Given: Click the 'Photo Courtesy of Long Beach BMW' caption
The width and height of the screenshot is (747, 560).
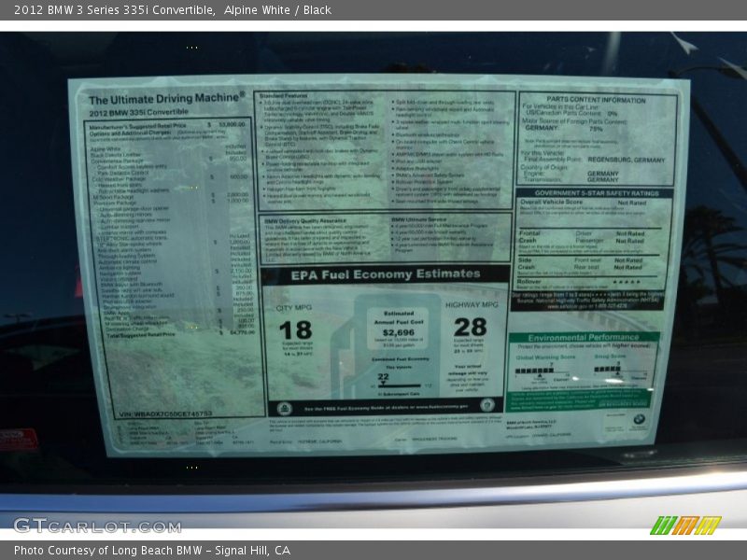Looking at the screenshot, I should [108, 551].
